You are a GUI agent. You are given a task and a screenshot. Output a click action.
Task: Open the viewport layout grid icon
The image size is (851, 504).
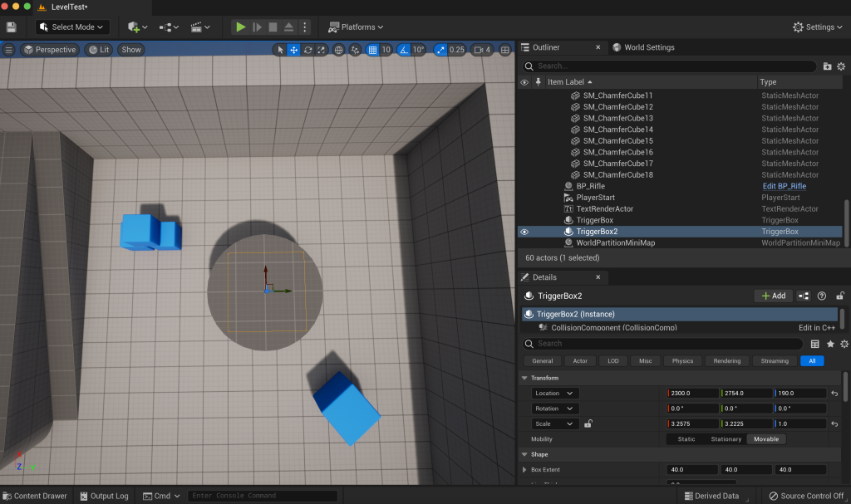[x=505, y=50]
